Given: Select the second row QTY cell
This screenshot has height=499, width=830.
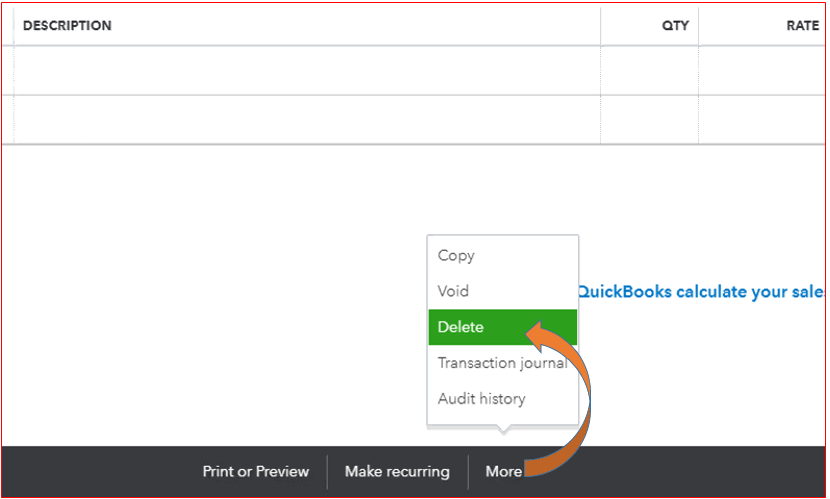Looking at the screenshot, I should (649, 120).
